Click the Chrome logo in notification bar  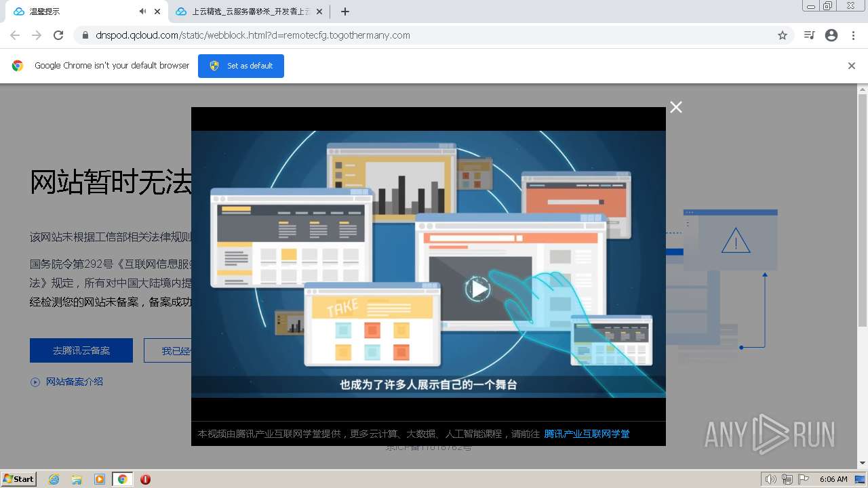[18, 66]
